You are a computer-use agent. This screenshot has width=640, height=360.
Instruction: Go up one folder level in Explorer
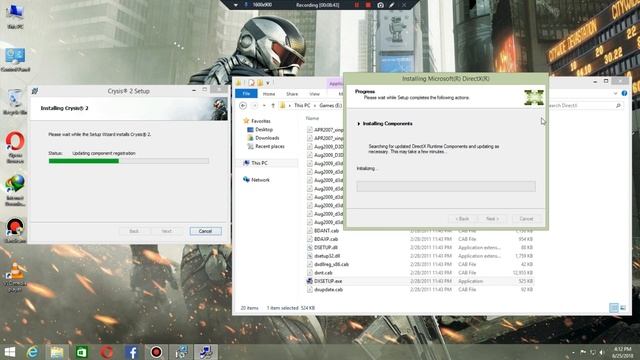tap(273, 106)
